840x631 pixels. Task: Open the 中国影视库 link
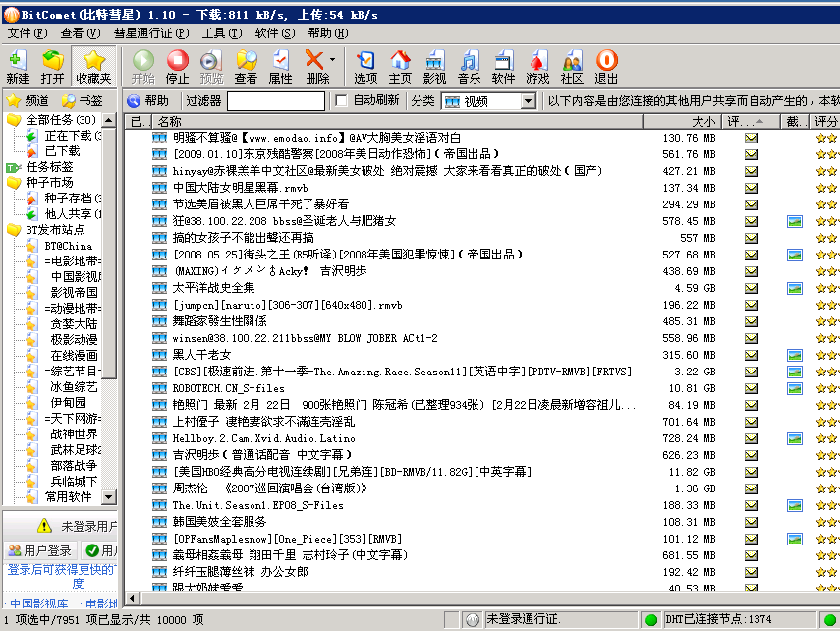(x=38, y=603)
